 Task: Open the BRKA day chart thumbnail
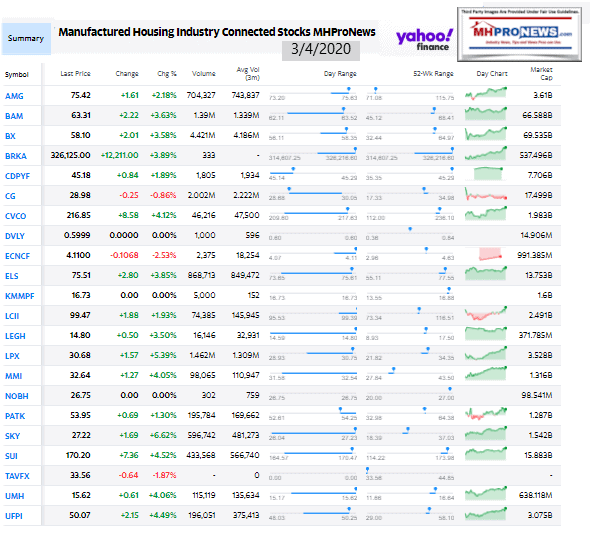pos(486,154)
